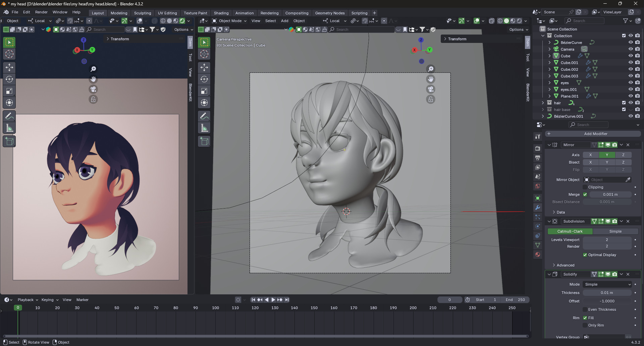Disable render for Plane.001 camera icon
Viewport: 644px width, 346px height.
[x=637, y=96]
